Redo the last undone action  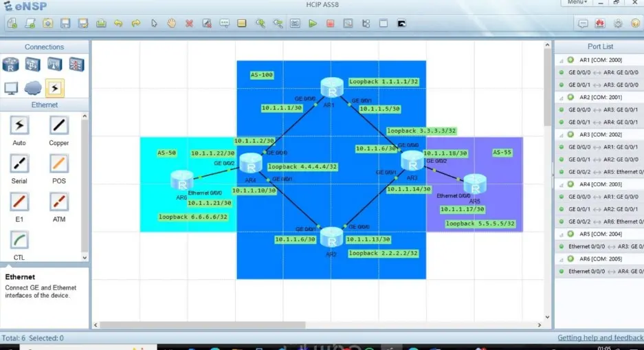pyautogui.click(x=136, y=23)
